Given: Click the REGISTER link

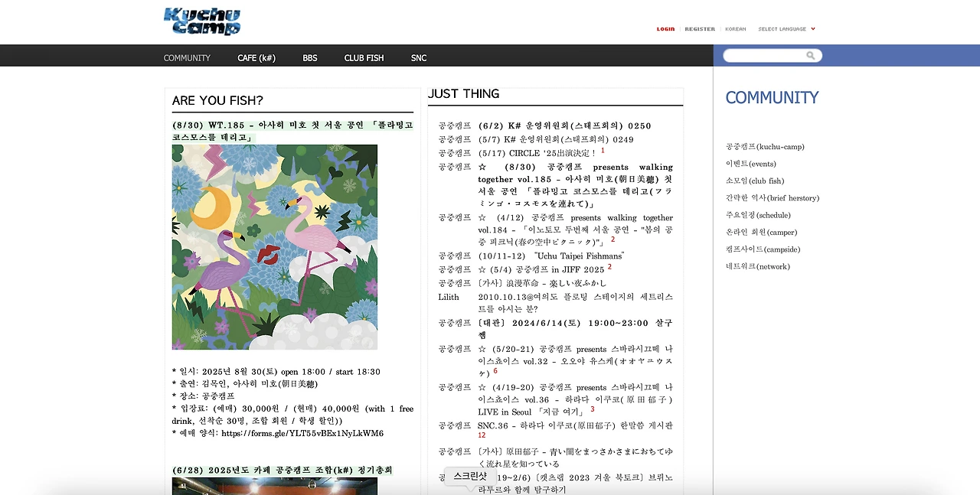Looking at the screenshot, I should coord(700,29).
